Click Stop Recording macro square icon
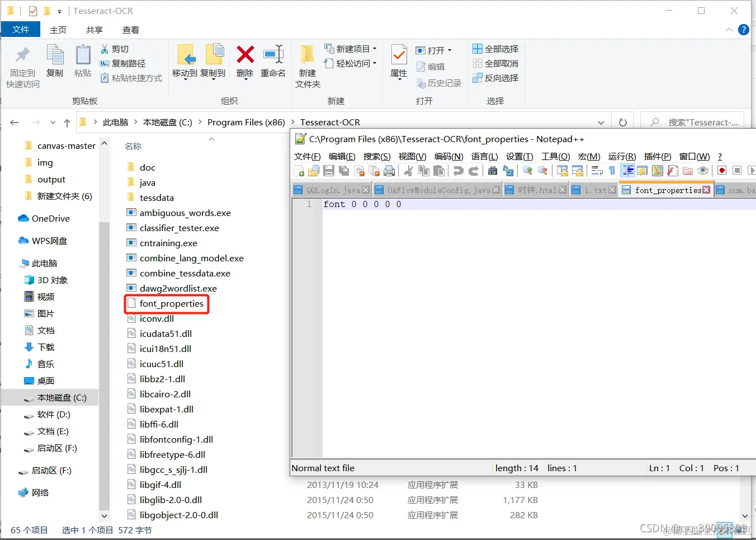 point(737,171)
